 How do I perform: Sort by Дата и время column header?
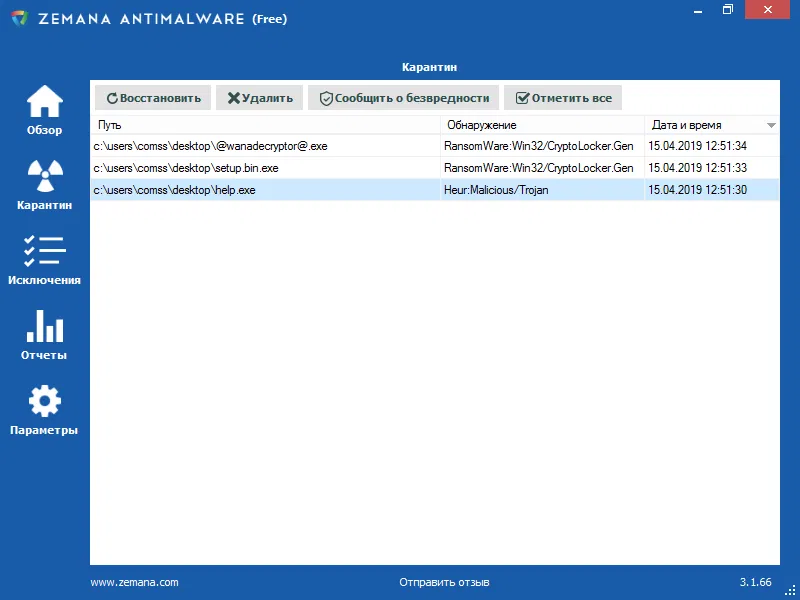coord(711,125)
